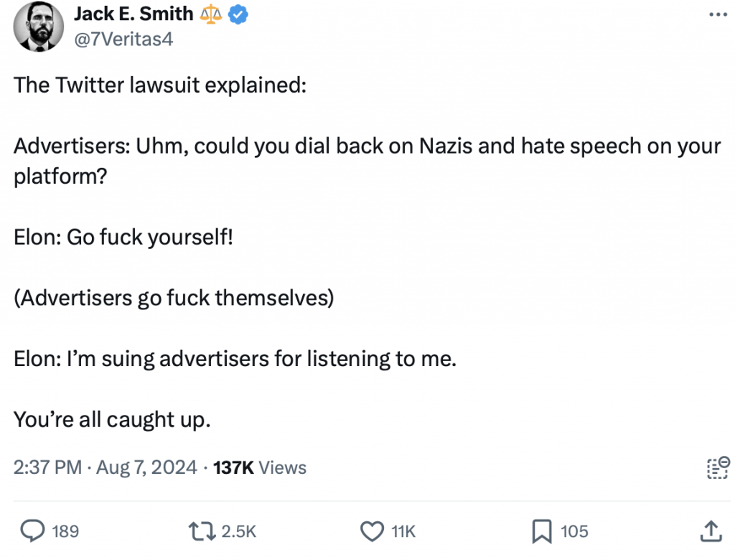Click the 105 bookmarks count
735x560 pixels.
574,531
